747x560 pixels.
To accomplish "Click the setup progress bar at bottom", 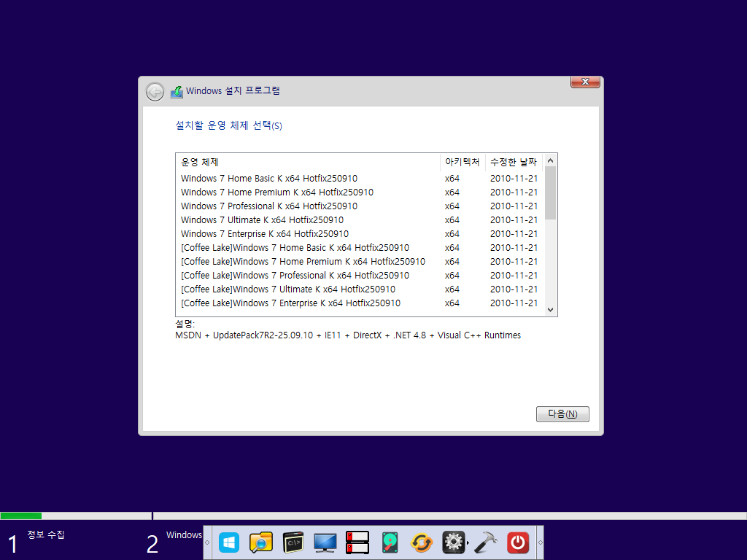I will 373,516.
